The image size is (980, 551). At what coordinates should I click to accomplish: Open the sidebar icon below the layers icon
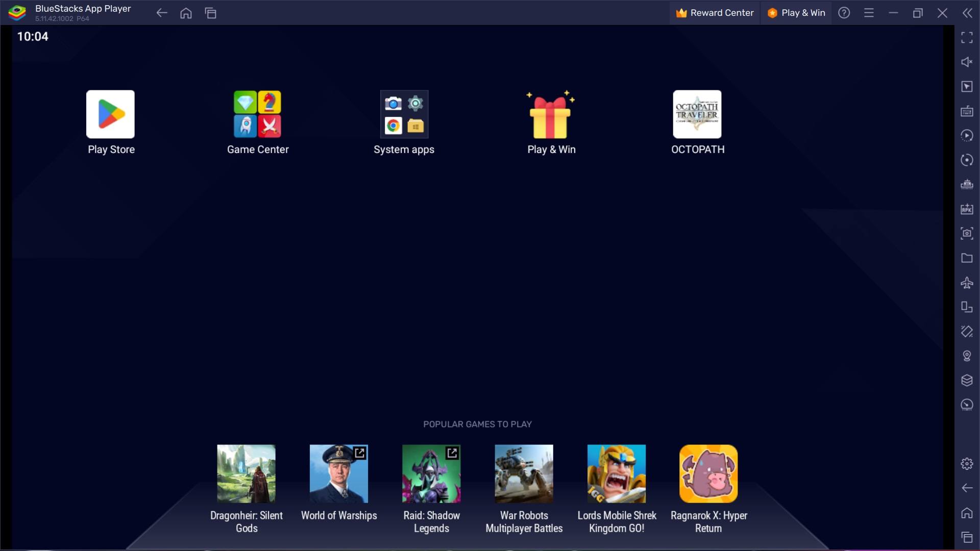[967, 405]
